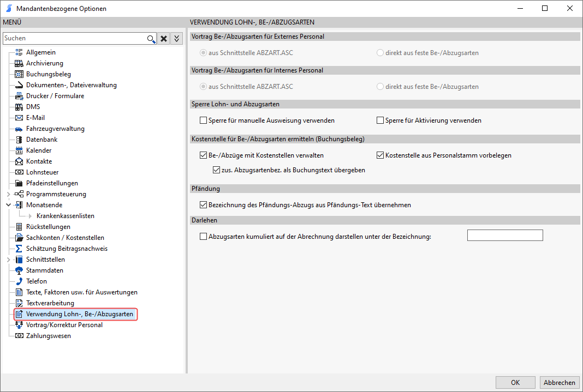The width and height of the screenshot is (583, 392).
Task: Uncheck Be-/Abzüge mit Kostenstellen verwalten
Action: [204, 155]
